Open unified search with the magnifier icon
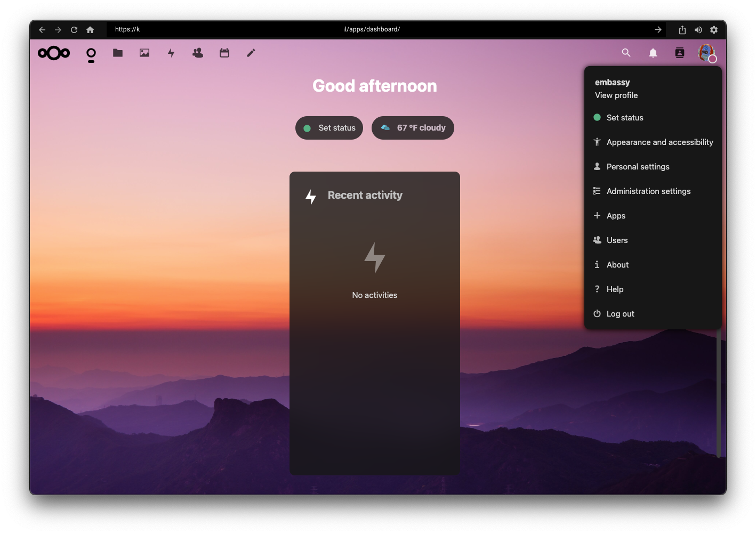 click(626, 53)
